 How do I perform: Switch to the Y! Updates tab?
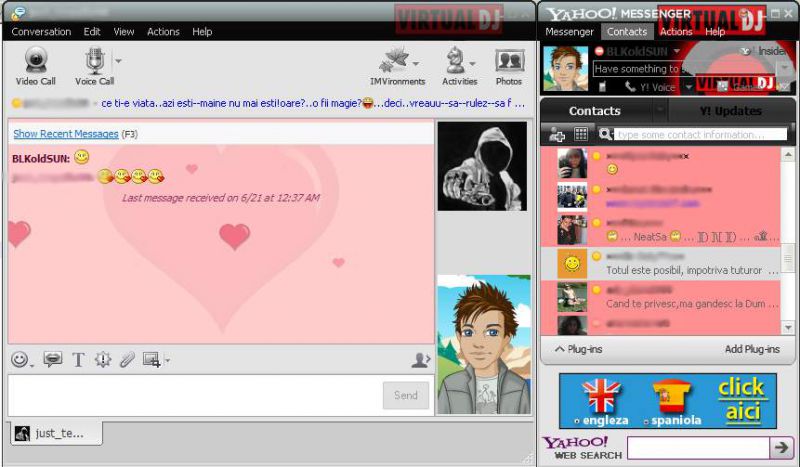pos(731,111)
